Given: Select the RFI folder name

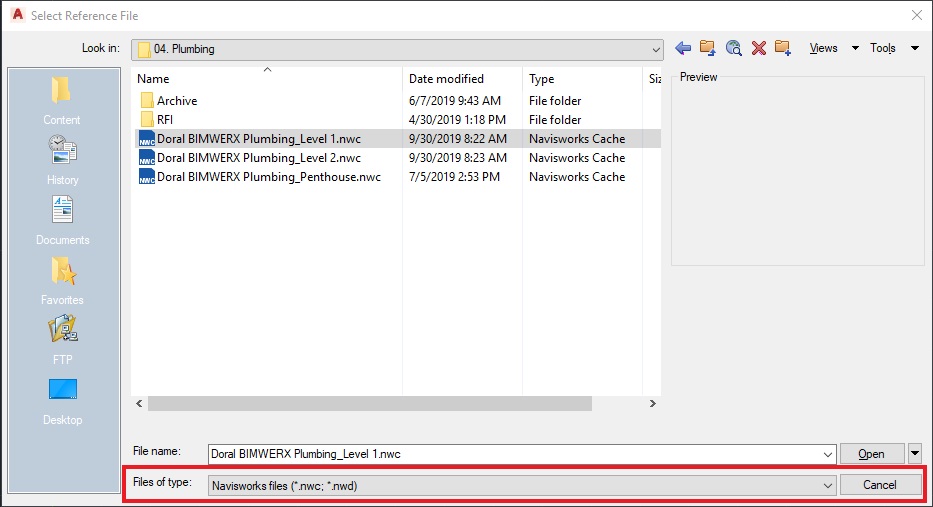Looking at the screenshot, I should (165, 120).
